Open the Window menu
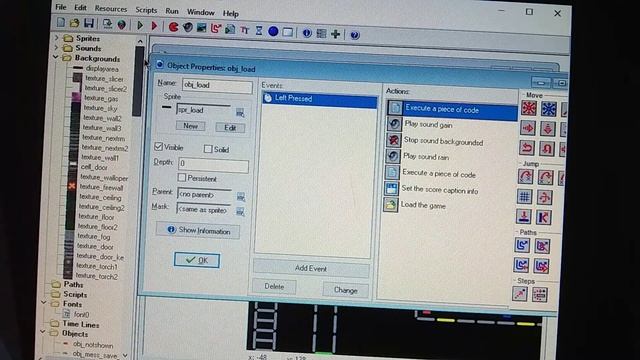 tap(200, 12)
